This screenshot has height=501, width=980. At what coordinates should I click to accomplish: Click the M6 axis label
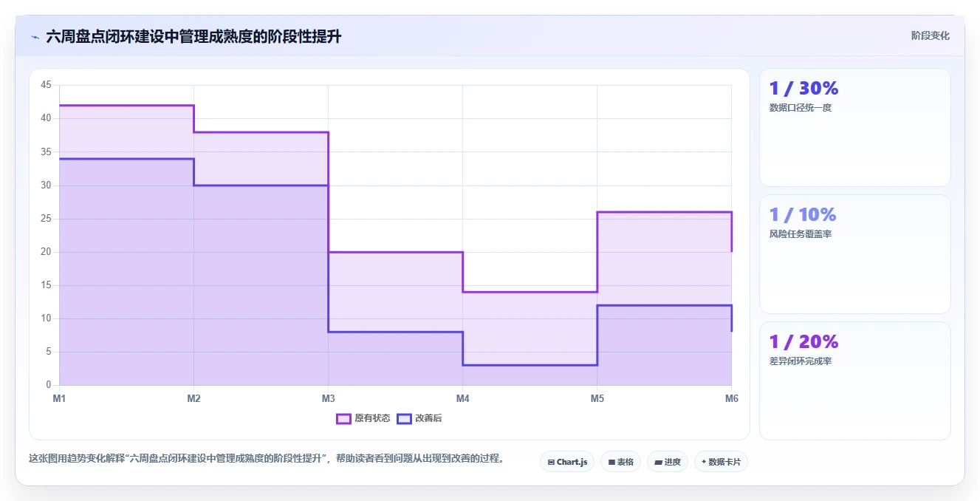(731, 398)
